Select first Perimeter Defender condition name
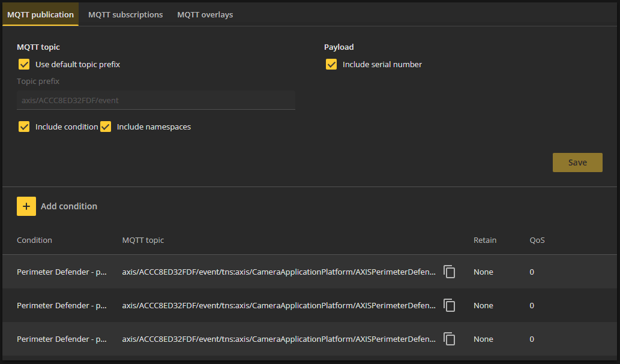The height and width of the screenshot is (364, 620). pos(62,272)
